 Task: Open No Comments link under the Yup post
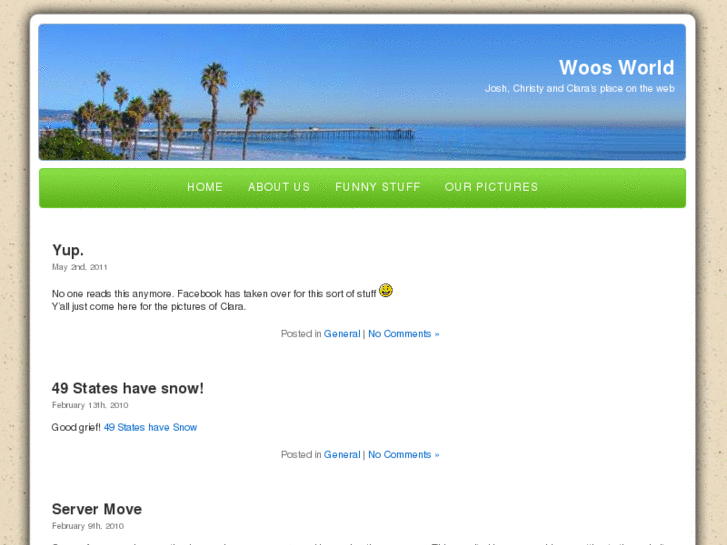coord(403,334)
